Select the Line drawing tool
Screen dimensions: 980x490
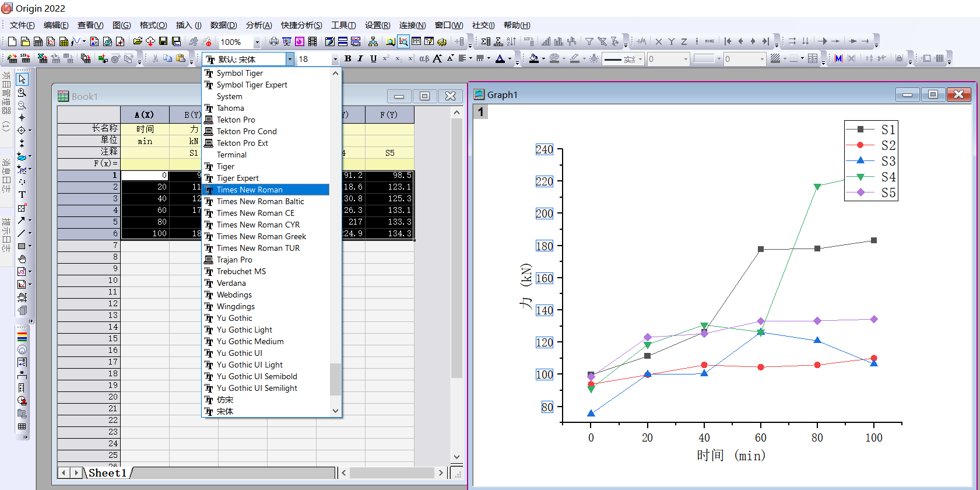(x=22, y=233)
